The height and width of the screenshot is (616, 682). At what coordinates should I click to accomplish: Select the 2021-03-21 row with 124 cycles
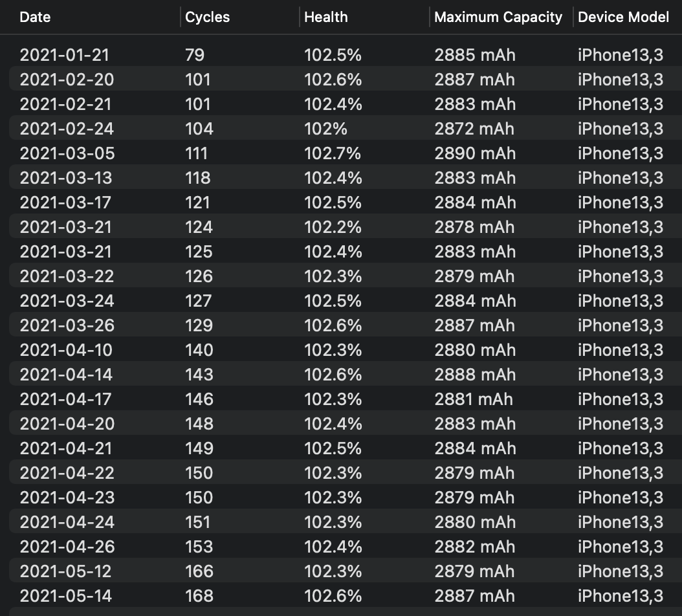tap(346, 226)
